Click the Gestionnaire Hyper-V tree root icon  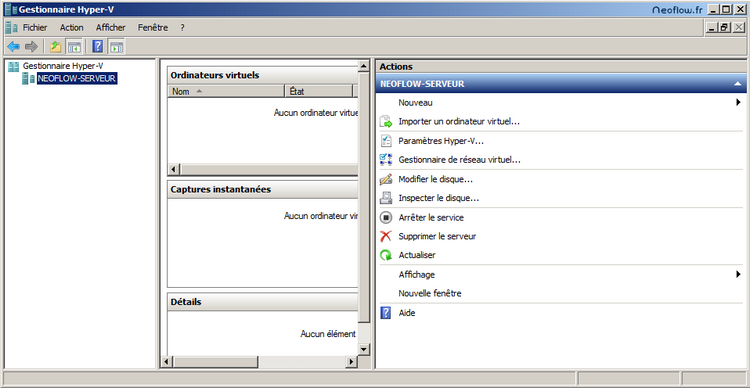(x=13, y=67)
